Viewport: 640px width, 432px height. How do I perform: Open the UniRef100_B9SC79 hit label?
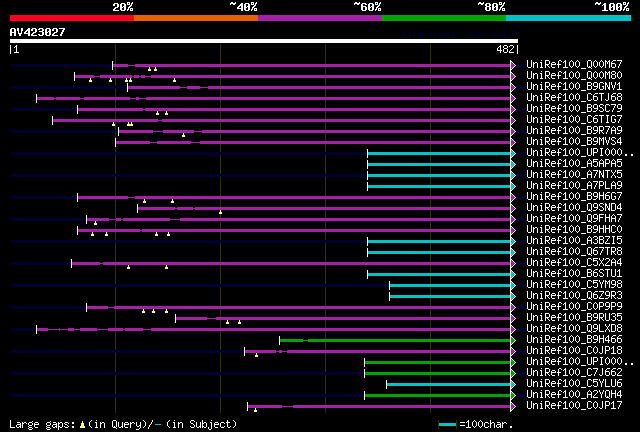(574, 109)
